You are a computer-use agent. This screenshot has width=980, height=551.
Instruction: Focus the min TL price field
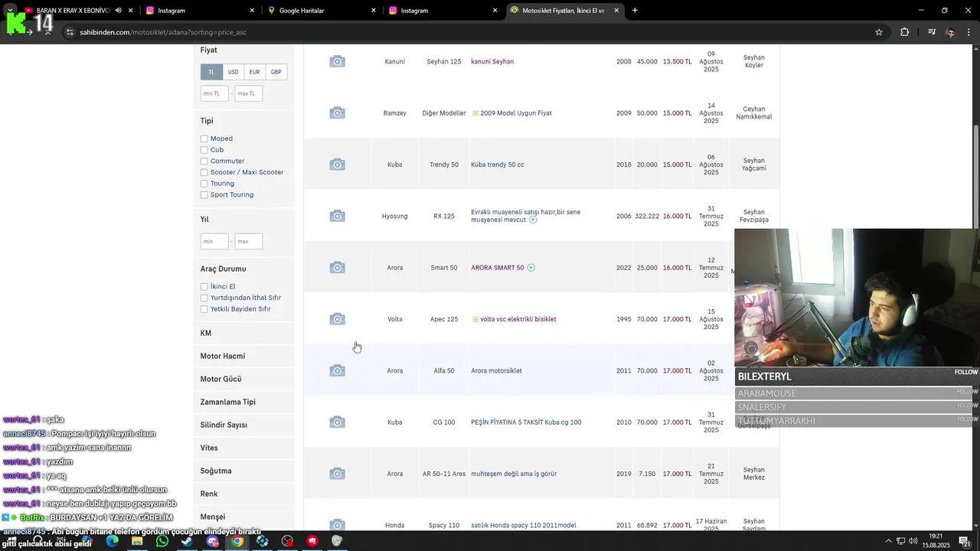(214, 93)
